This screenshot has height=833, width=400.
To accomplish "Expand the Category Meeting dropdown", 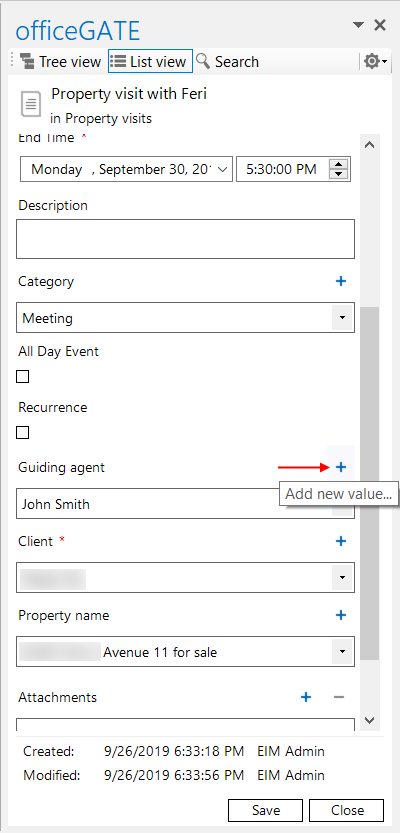I will [x=343, y=318].
